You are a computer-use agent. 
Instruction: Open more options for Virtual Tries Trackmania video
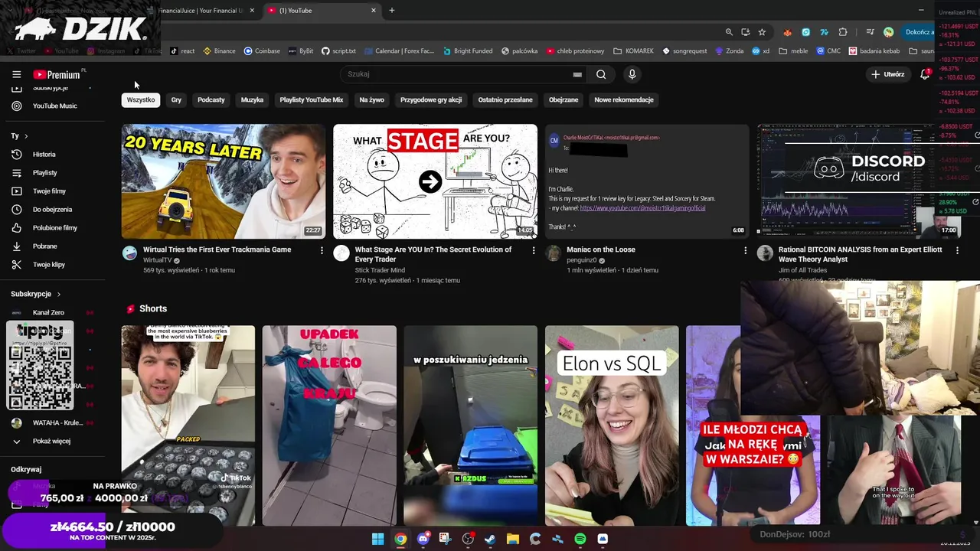(322, 250)
